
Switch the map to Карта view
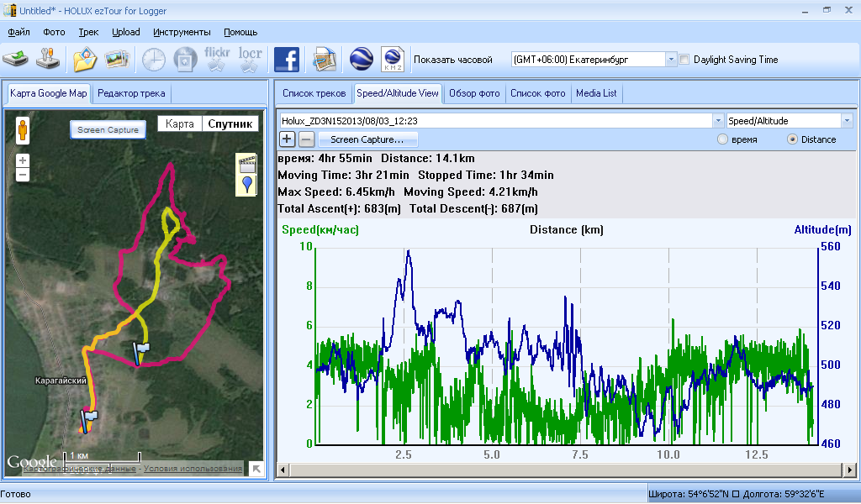(x=180, y=124)
